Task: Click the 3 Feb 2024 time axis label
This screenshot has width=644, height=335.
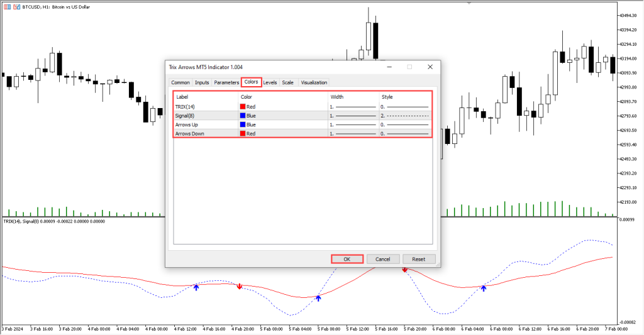Action: [13, 329]
